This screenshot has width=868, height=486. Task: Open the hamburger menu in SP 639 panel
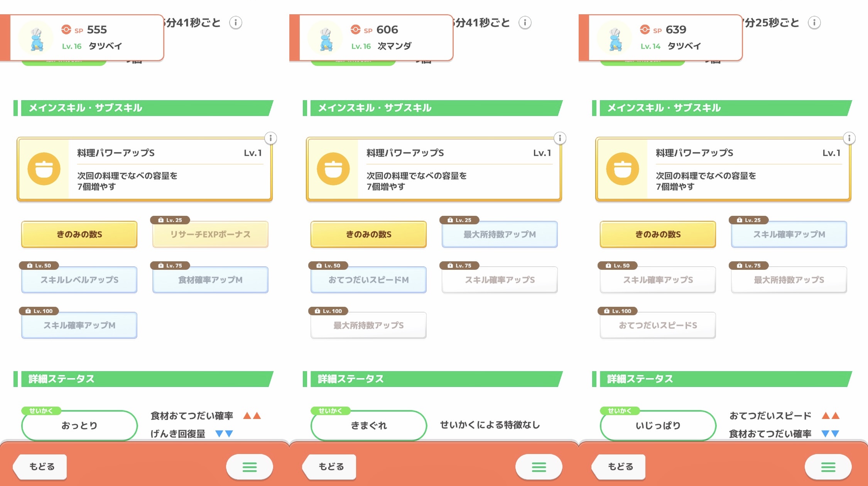point(828,467)
